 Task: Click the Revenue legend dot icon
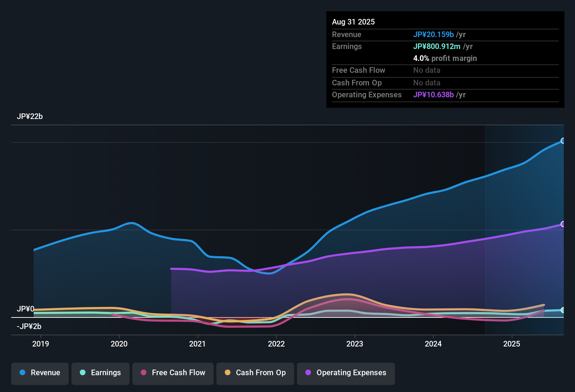click(22, 373)
